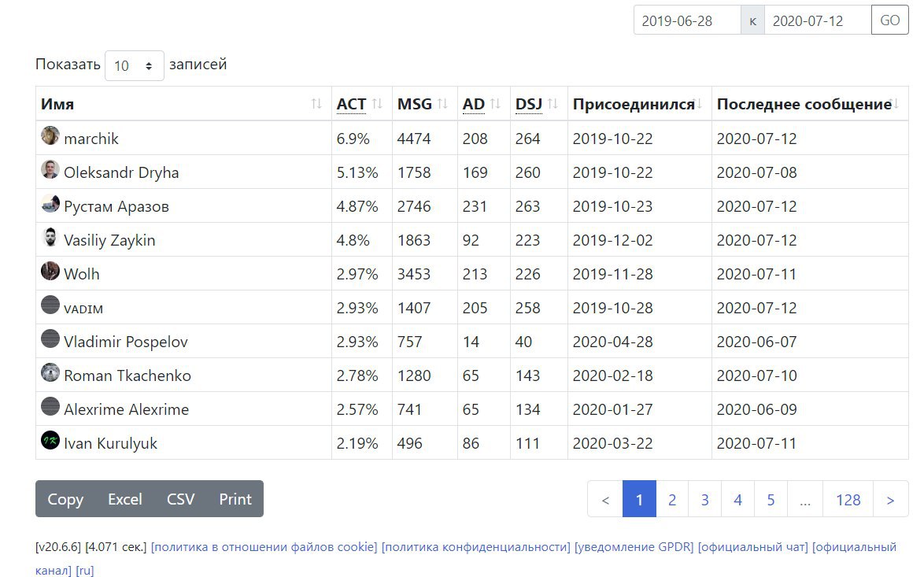The image size is (924, 577).
Task: Sort table by DSJ column
Action: tap(538, 104)
